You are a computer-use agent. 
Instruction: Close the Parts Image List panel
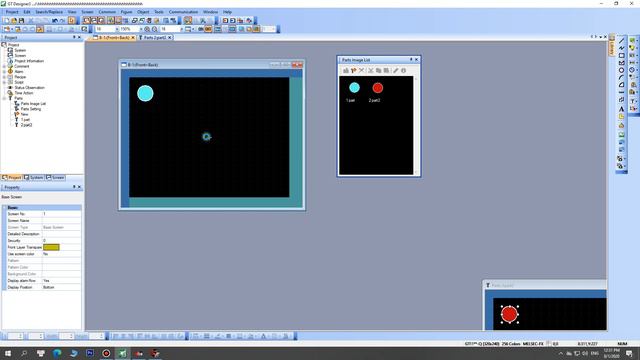(416, 60)
